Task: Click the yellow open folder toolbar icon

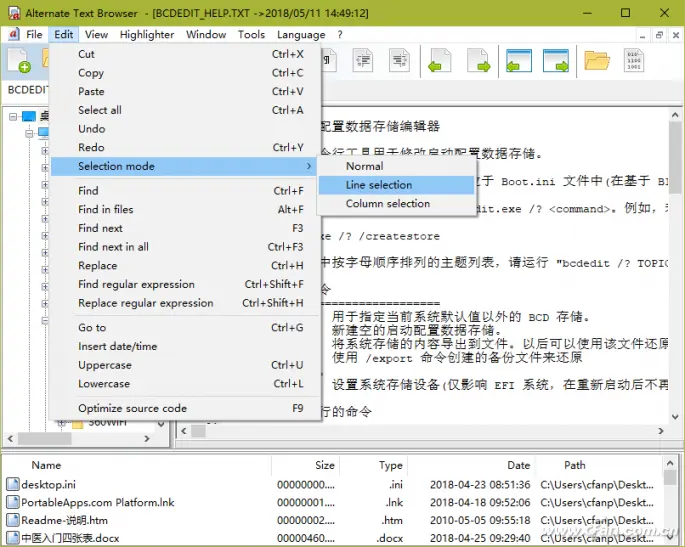Action: tap(597, 62)
